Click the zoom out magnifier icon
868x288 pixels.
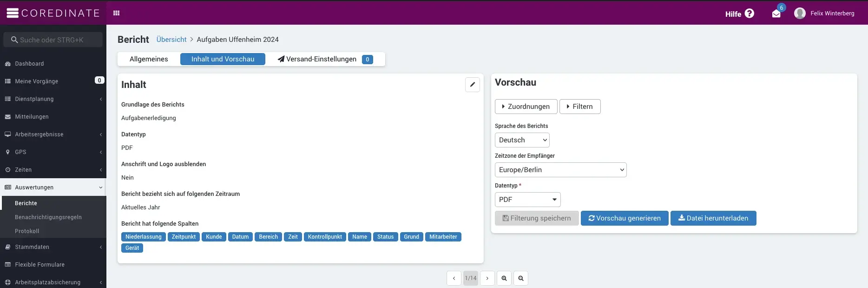click(521, 278)
